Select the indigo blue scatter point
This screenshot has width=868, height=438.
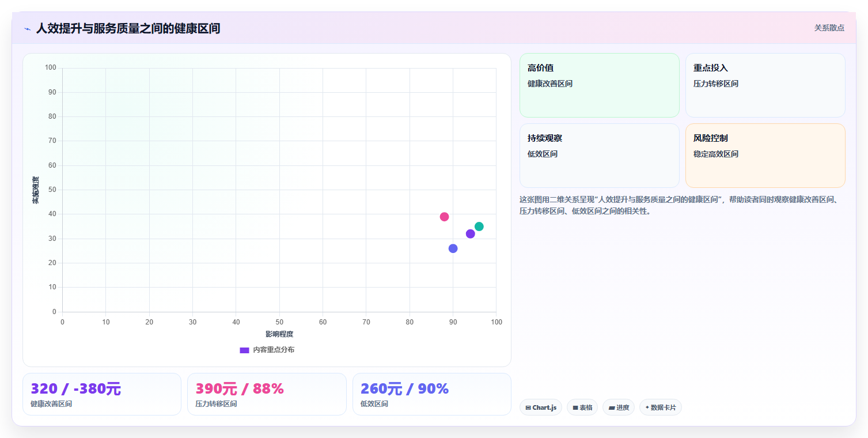pos(453,248)
